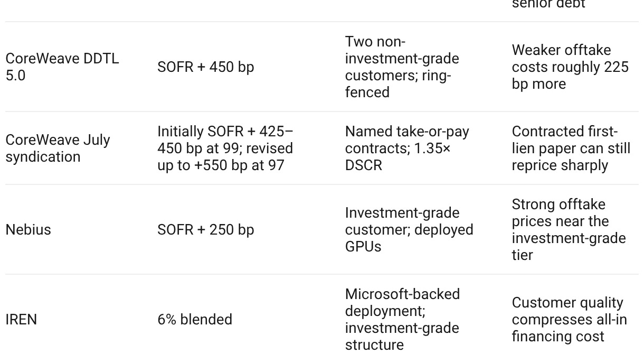Click the SOFR + 250 bp cell
Image resolution: width=644 pixels, height=354 pixels.
(205, 230)
